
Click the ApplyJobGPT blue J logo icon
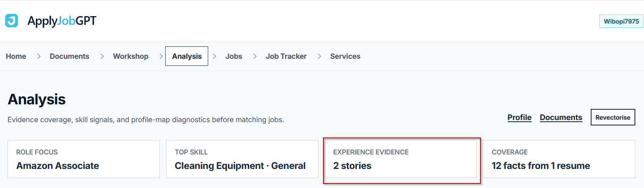[12, 21]
